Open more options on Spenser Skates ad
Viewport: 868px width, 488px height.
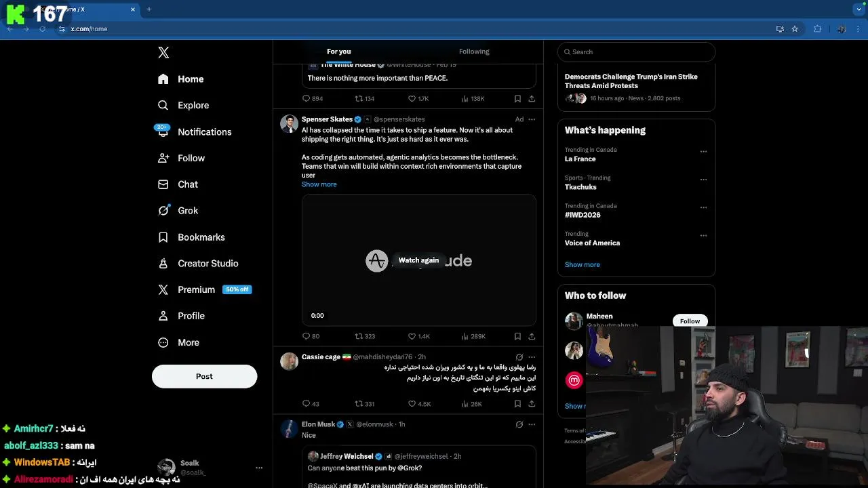[532, 119]
